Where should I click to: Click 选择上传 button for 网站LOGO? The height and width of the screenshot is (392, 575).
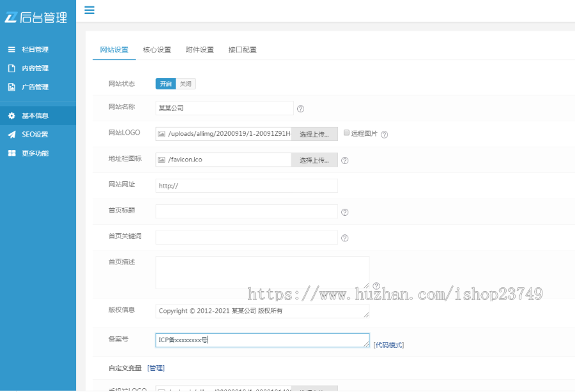(314, 134)
